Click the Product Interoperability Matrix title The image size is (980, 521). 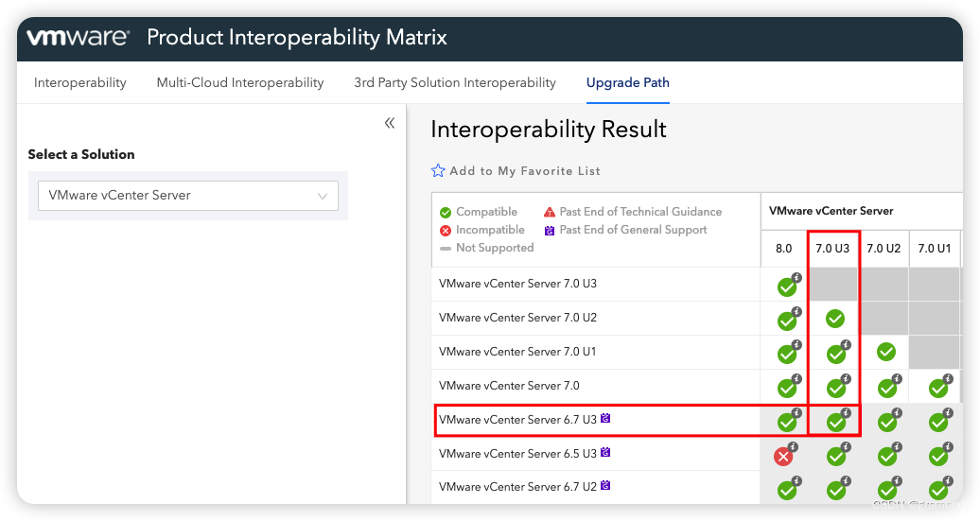click(x=297, y=37)
